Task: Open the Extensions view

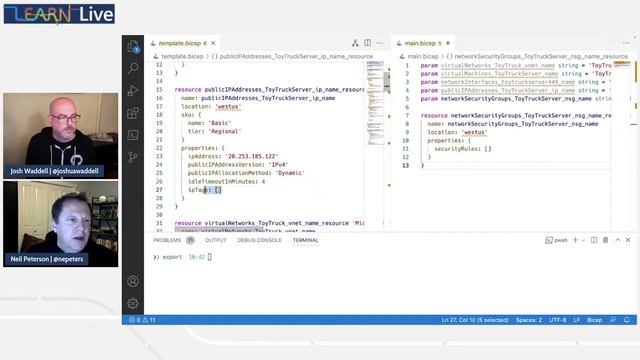Action: [x=133, y=113]
